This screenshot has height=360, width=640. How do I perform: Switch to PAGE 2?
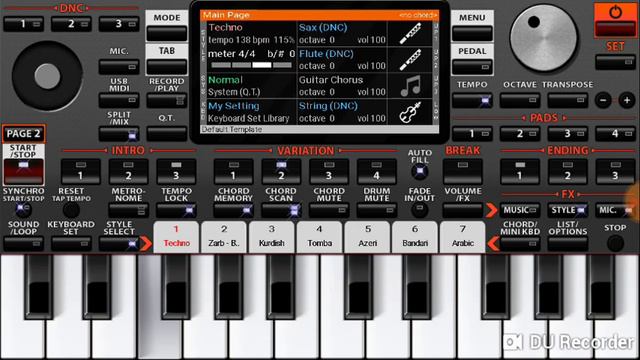coord(24,133)
